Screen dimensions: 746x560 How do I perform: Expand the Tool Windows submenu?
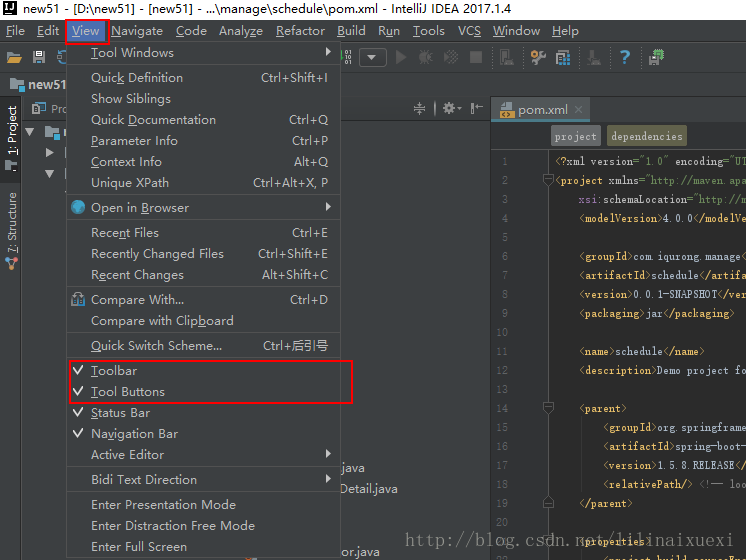click(x=204, y=53)
